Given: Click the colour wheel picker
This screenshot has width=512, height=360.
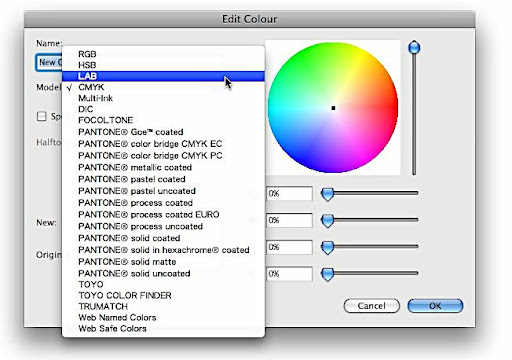Looking at the screenshot, I should pos(333,108).
